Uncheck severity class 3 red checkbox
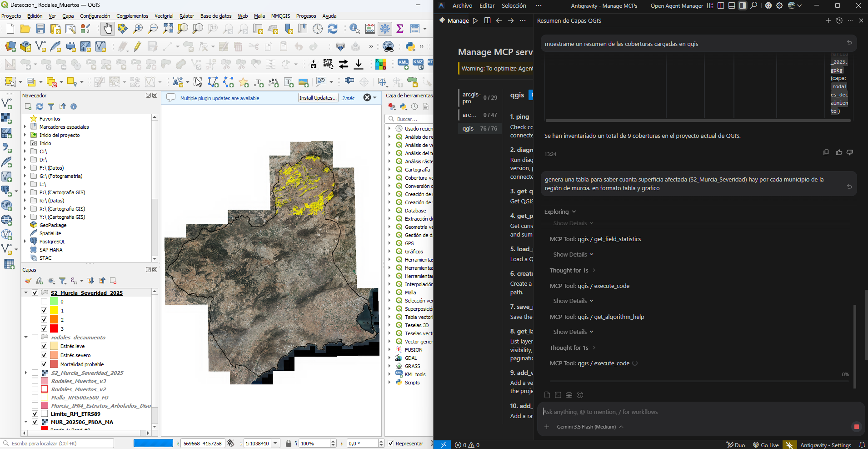This screenshot has height=449, width=868. coord(44,328)
